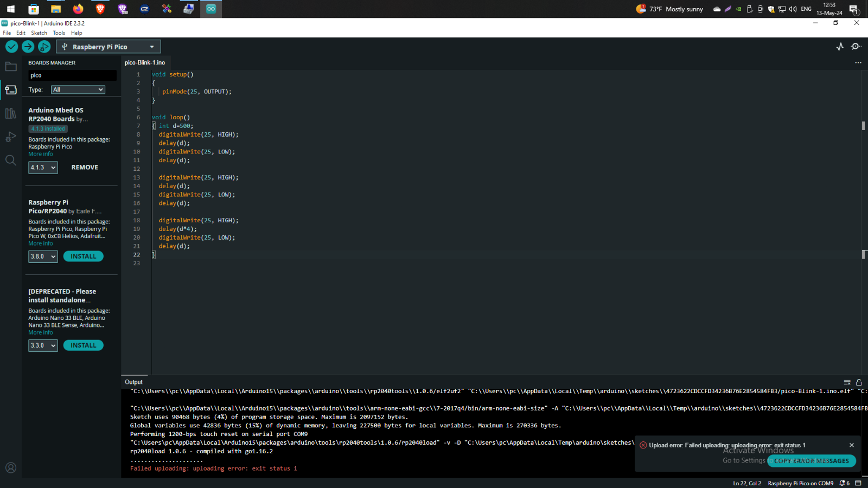This screenshot has width=868, height=488.
Task: Open the board selector Raspberry Pi Pico dropdown
Action: coord(108,47)
